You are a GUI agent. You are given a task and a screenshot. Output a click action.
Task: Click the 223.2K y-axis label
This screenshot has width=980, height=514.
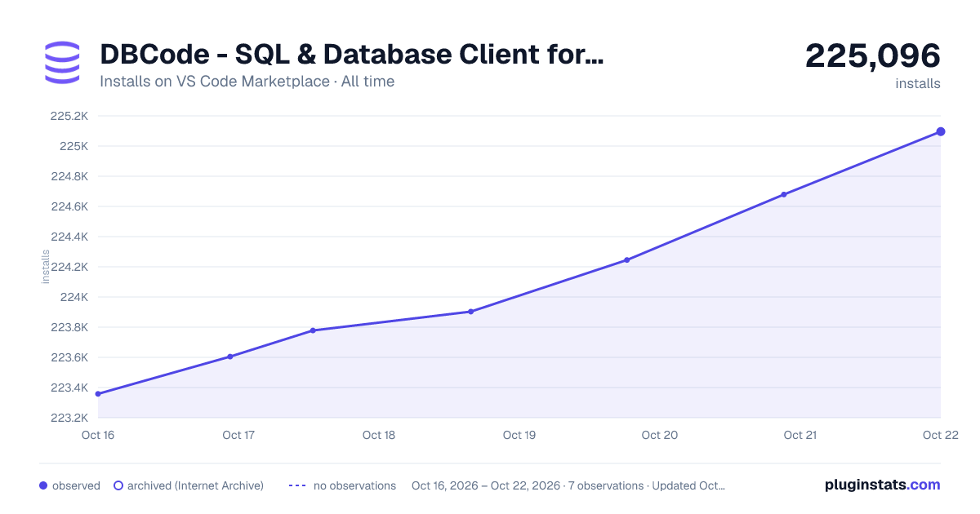(x=69, y=418)
